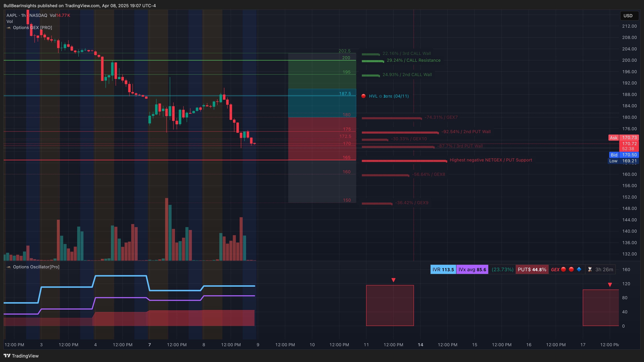This screenshot has height=362, width=644.
Task: Click the TradingView logo at the bottom
Action: 21,356
